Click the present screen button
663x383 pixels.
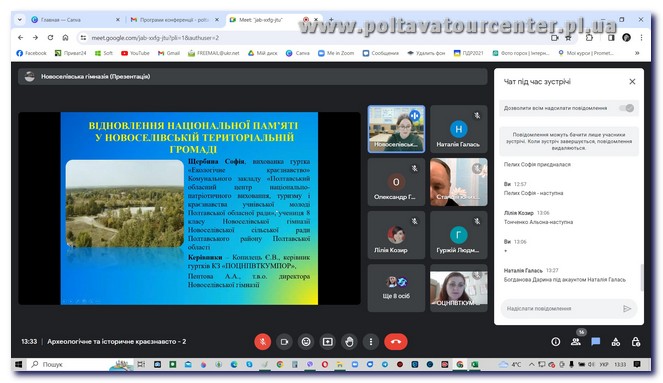pyautogui.click(x=327, y=342)
